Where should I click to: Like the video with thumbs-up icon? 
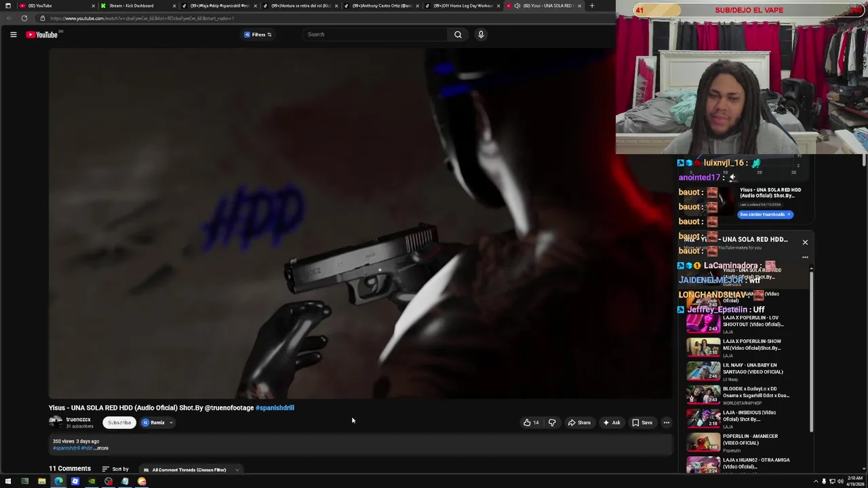(531, 423)
